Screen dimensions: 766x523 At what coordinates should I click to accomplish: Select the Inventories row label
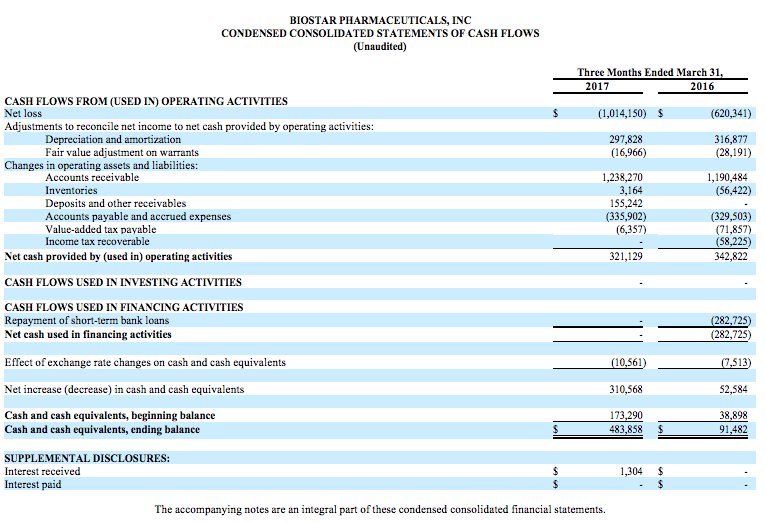point(71,190)
